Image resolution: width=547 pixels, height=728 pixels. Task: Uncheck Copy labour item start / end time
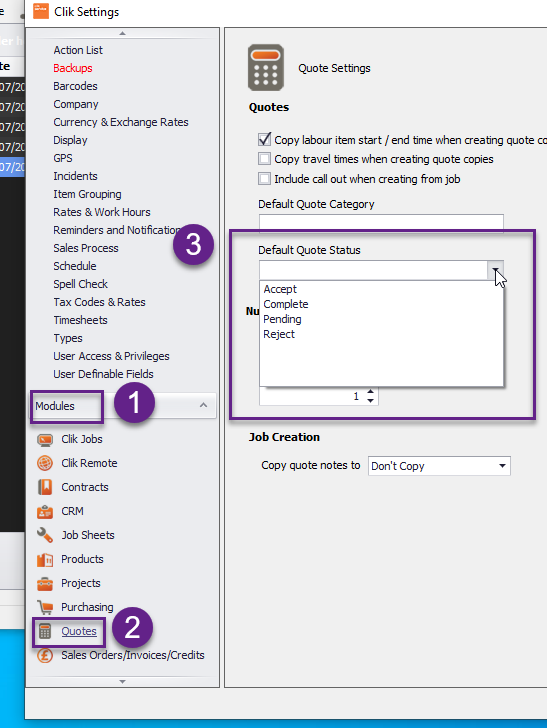point(265,139)
